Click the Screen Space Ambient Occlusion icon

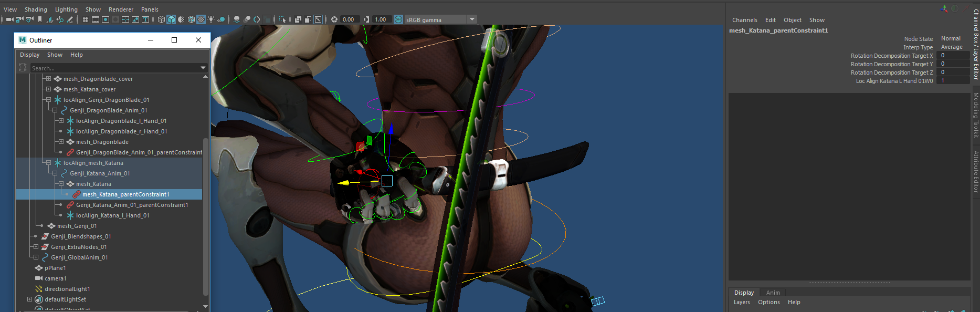tap(237, 19)
